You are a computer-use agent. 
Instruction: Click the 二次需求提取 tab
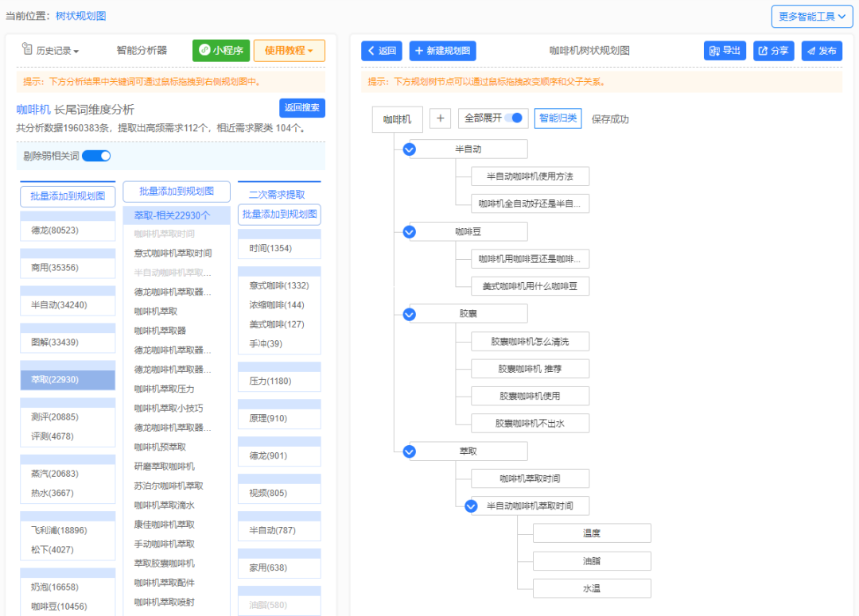pos(277,195)
